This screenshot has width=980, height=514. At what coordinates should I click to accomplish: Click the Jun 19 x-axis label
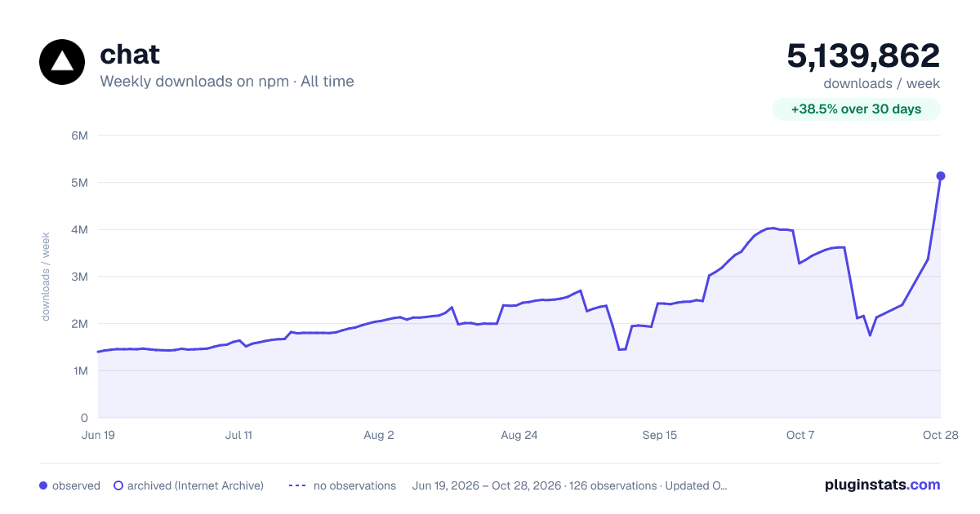tap(98, 435)
